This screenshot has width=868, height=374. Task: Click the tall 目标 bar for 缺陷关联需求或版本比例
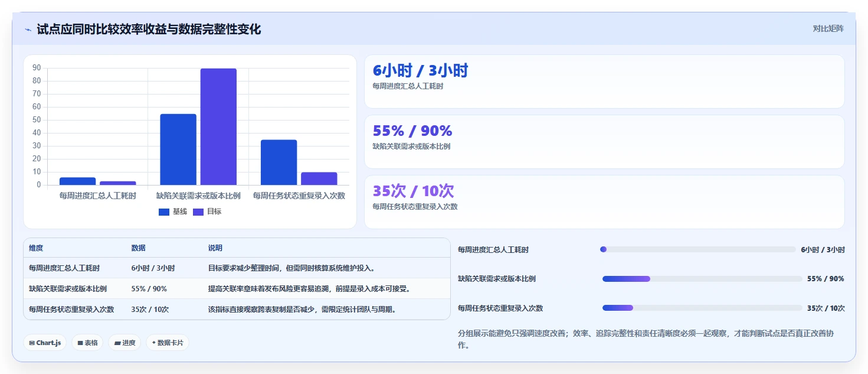tap(218, 127)
